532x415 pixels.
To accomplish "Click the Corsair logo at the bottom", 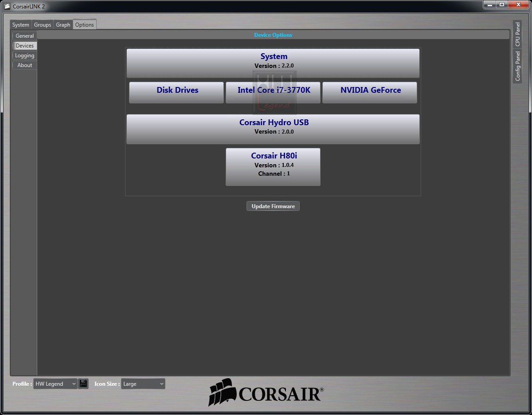I will click(x=266, y=392).
